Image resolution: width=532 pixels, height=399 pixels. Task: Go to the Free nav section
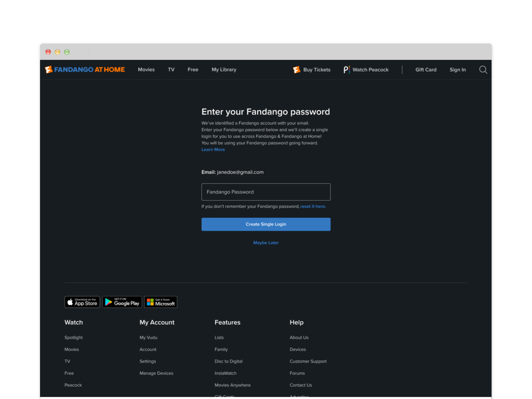click(x=193, y=70)
